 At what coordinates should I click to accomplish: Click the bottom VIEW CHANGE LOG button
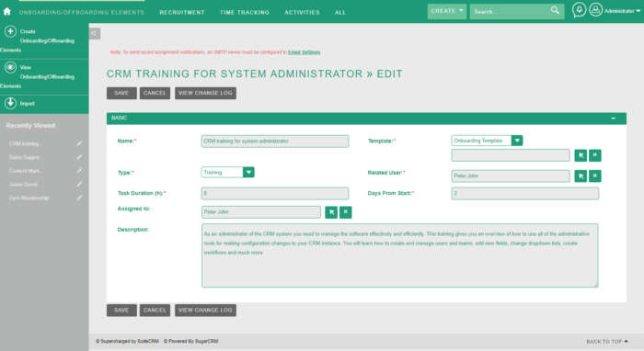coord(205,310)
